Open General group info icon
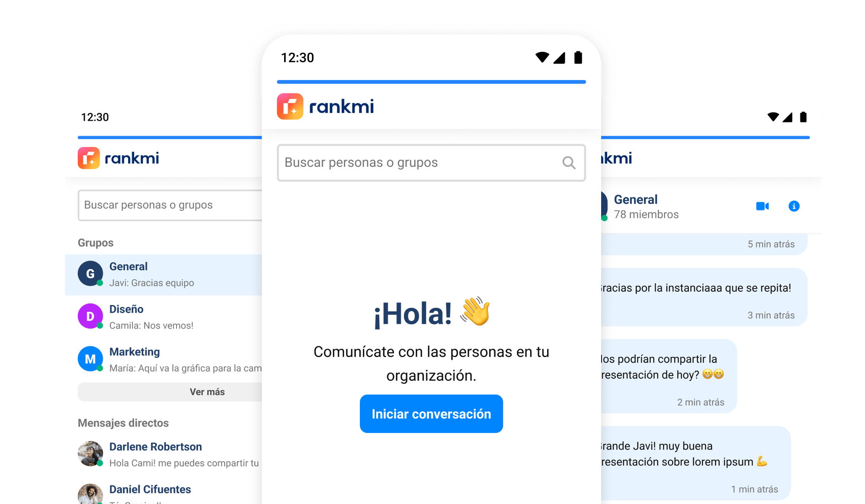The image size is (865, 504). pos(794,206)
